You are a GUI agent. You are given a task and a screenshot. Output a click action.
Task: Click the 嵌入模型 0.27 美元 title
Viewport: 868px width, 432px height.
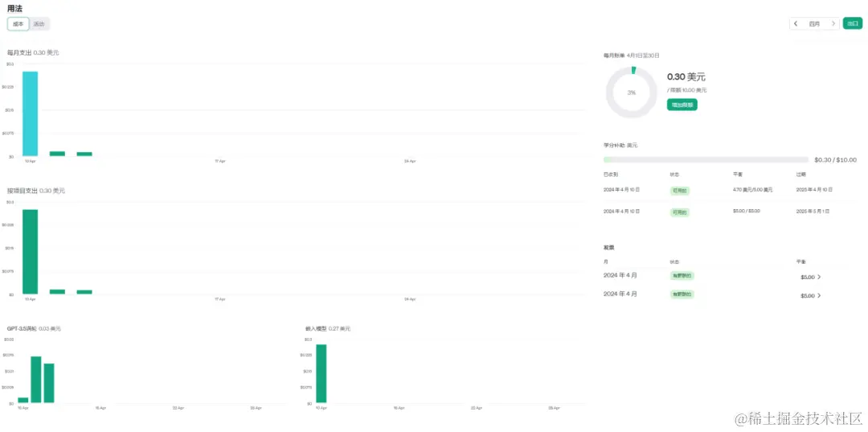[x=328, y=328]
